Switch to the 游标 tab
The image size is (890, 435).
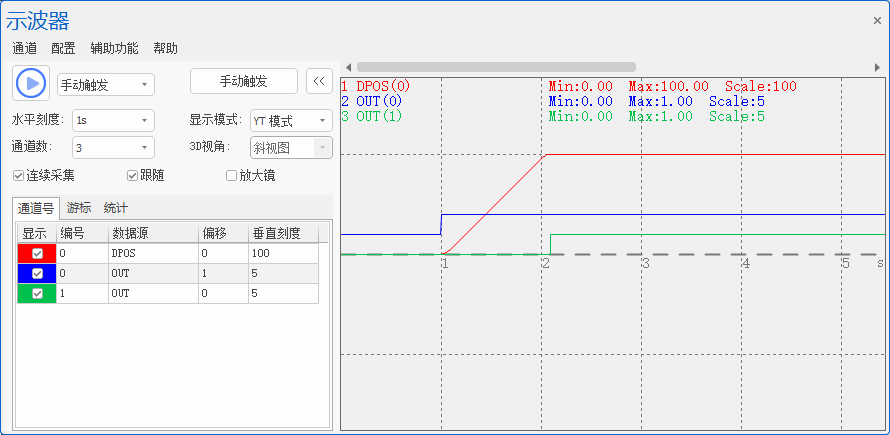(x=79, y=207)
